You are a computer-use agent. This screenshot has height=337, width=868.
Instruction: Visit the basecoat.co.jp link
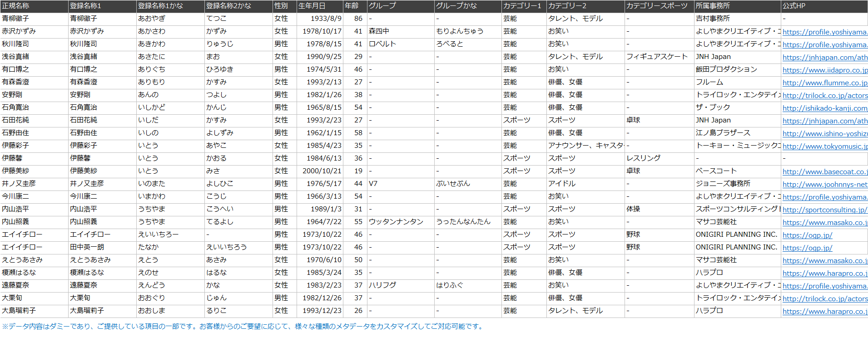pos(824,172)
